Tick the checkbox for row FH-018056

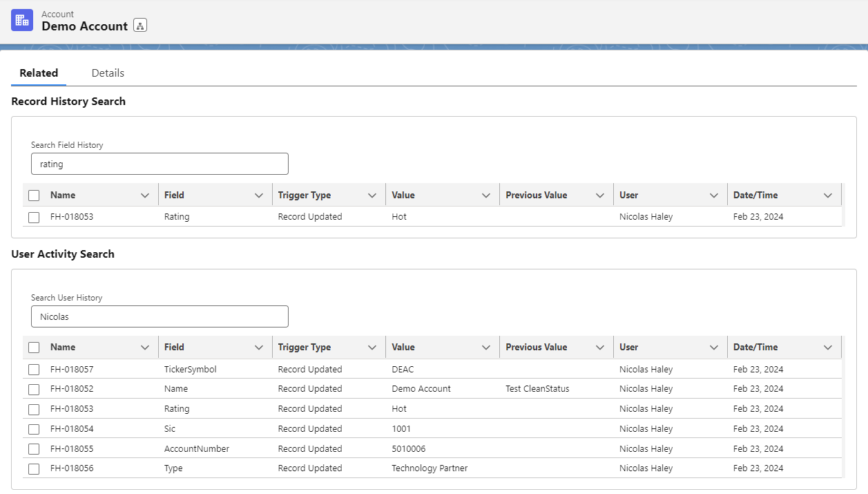[x=34, y=468]
